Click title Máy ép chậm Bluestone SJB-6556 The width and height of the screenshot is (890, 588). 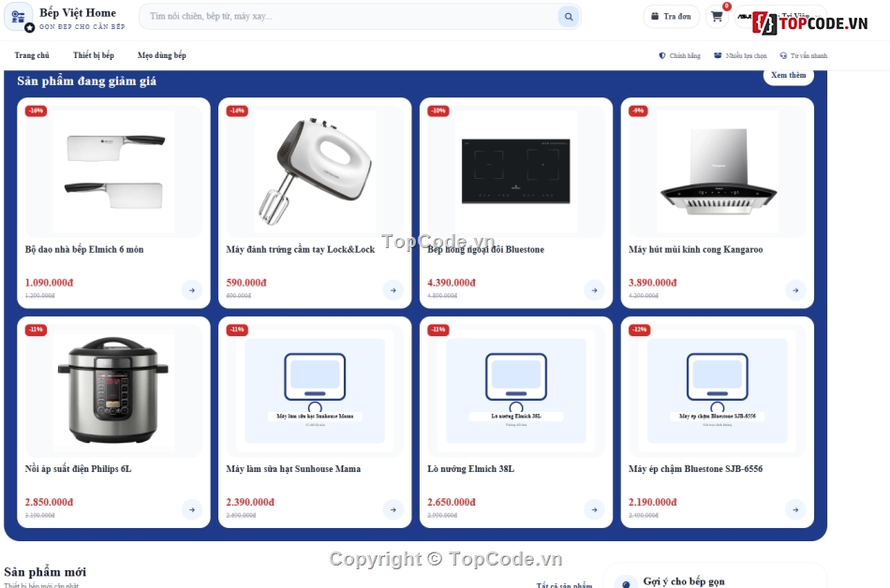point(695,469)
